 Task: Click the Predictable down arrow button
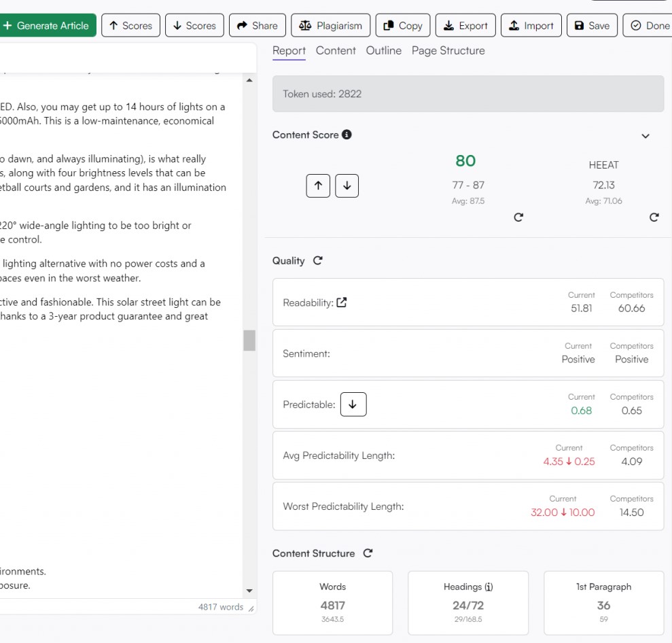353,404
